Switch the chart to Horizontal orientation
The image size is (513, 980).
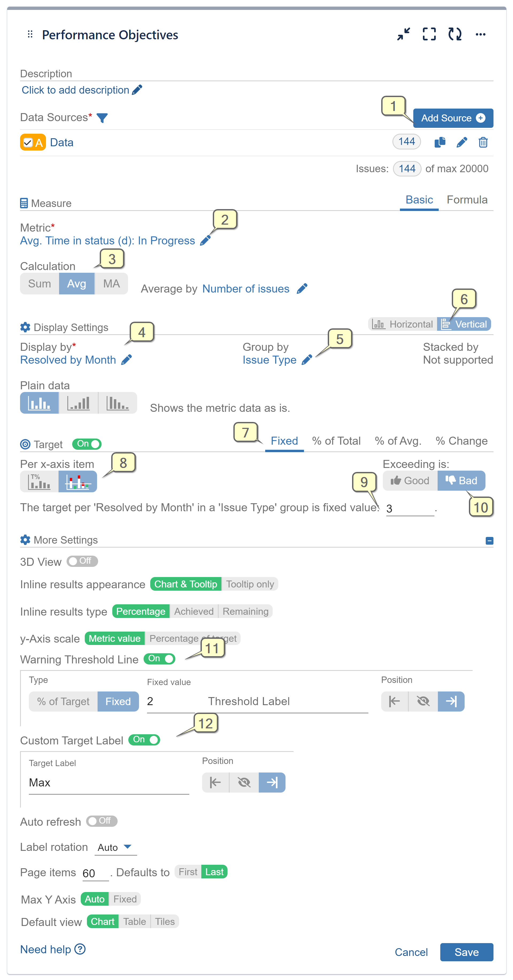(x=402, y=324)
